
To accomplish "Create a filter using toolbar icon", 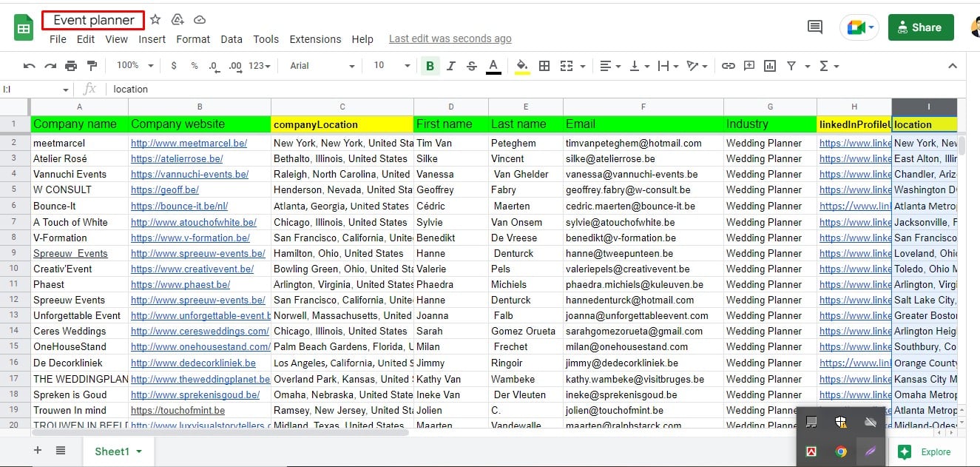I will click(x=791, y=65).
